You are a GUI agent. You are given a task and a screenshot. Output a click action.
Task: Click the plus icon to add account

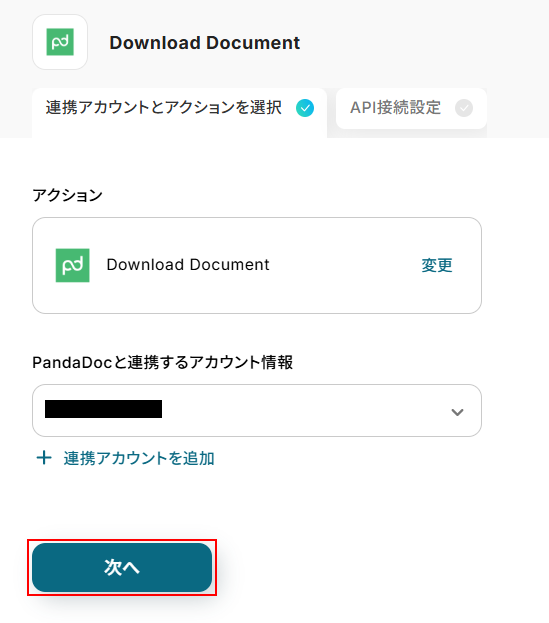[x=44, y=458]
